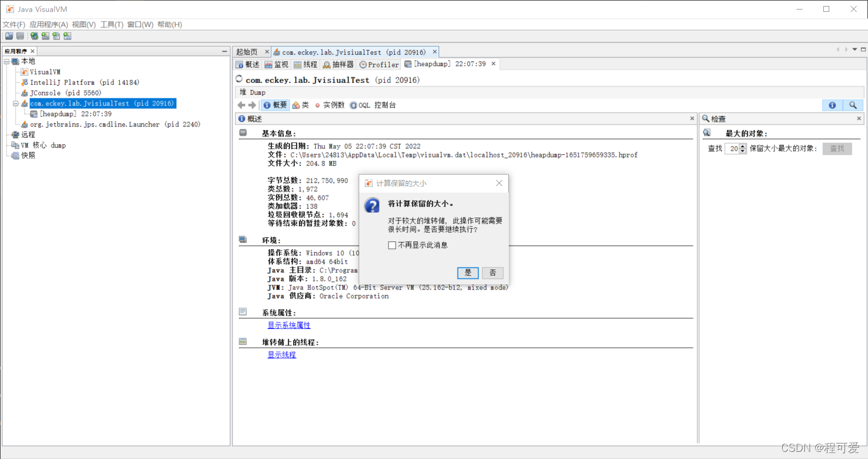
Task: Click the 显示系统属性 link
Action: pyautogui.click(x=289, y=325)
